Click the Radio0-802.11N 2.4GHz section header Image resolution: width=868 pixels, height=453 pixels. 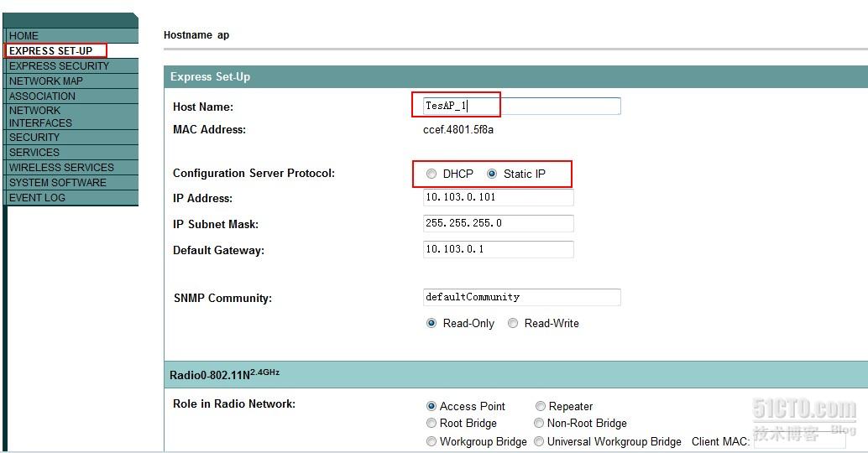click(x=516, y=374)
